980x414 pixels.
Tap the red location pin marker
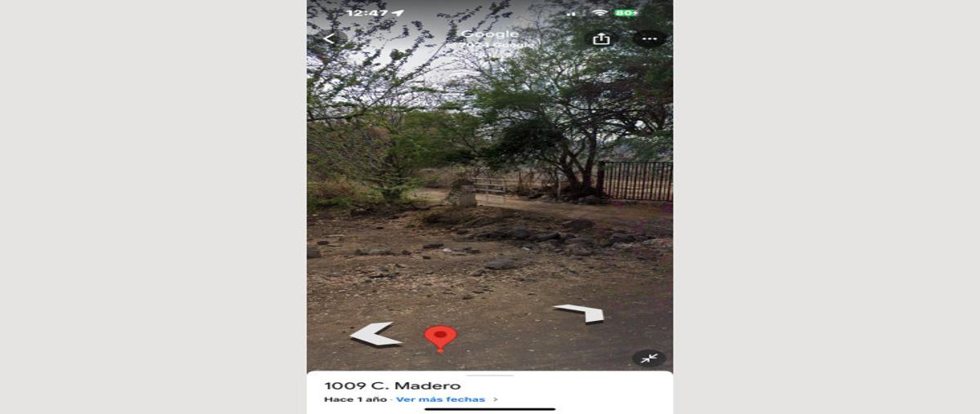440,338
